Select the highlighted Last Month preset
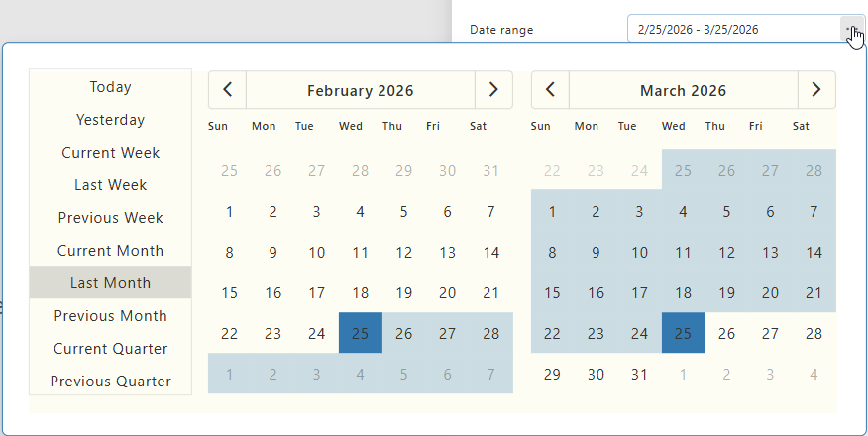The width and height of the screenshot is (868, 436). [110, 283]
